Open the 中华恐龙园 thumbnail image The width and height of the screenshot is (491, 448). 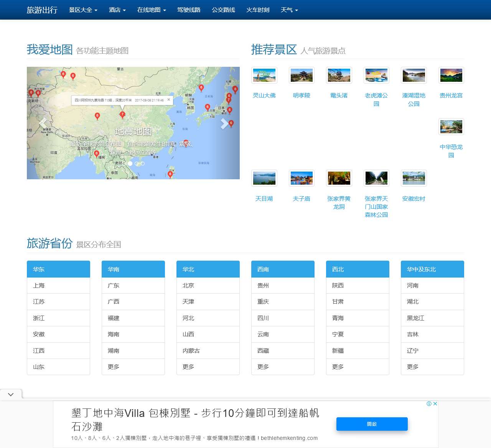click(451, 127)
